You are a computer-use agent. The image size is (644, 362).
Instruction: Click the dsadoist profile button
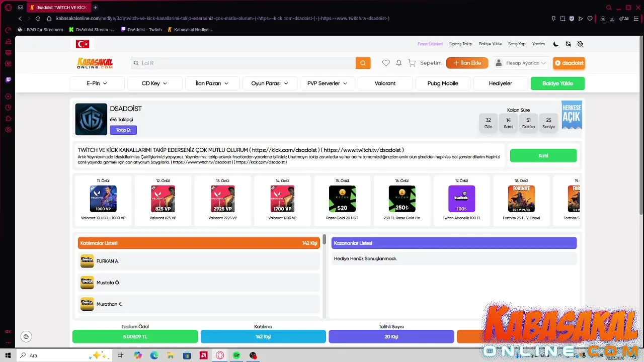pyautogui.click(x=569, y=63)
